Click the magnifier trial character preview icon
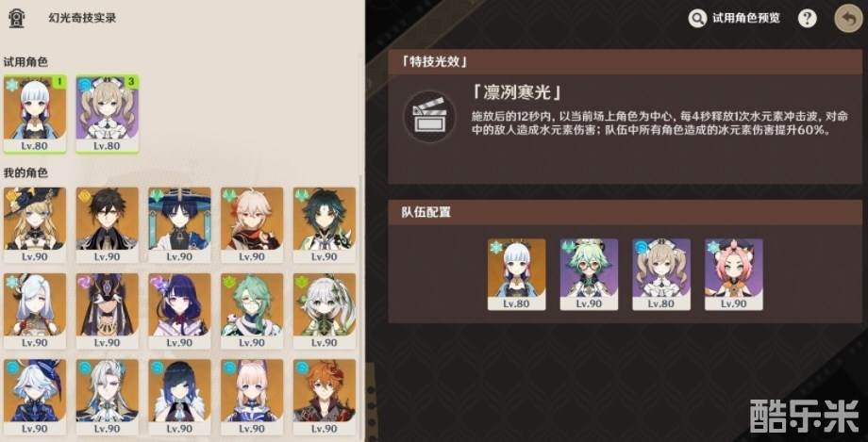This screenshot has height=442, width=868. pos(697,18)
